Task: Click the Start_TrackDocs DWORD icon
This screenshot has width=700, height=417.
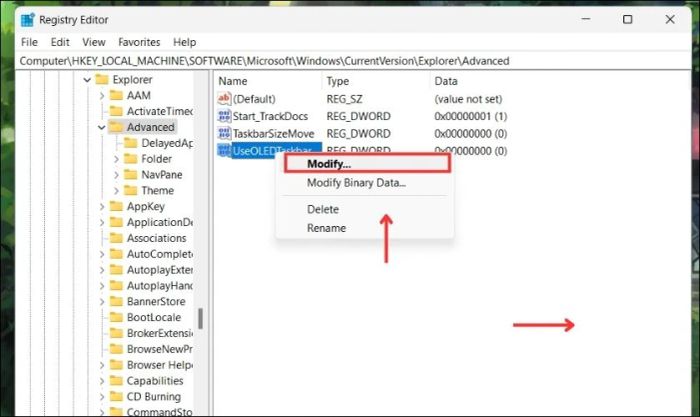Action: [x=224, y=116]
